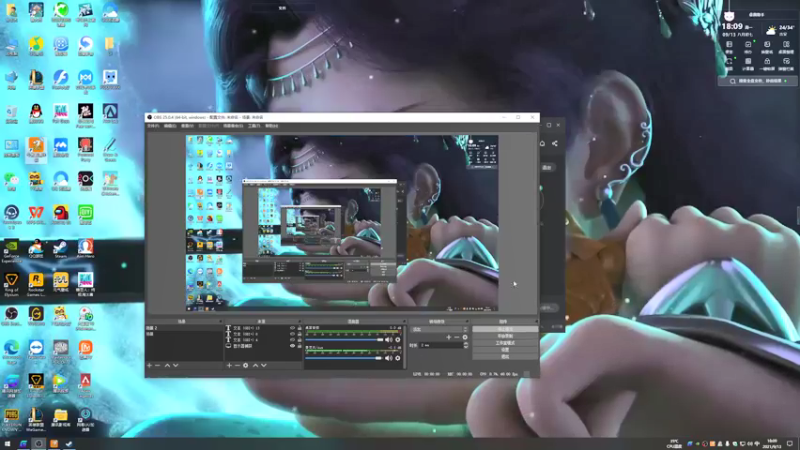
Task: Move source down in Sources panel
Action: 264,365
